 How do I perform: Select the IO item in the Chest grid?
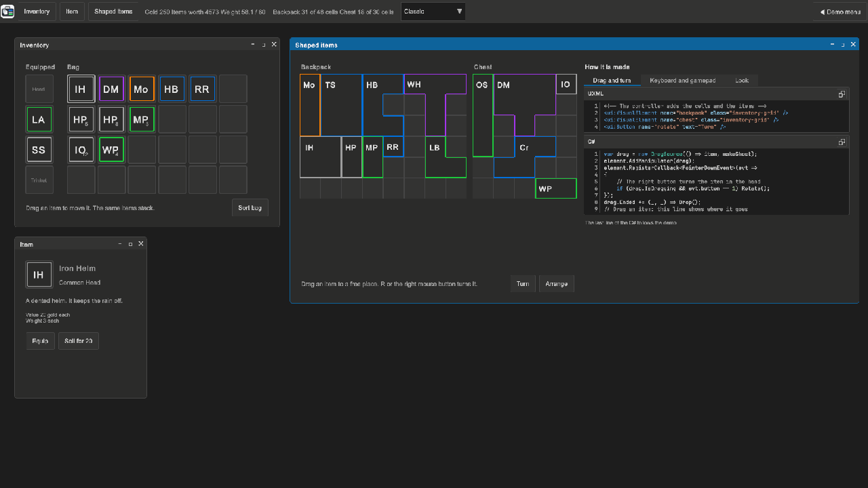click(x=566, y=85)
